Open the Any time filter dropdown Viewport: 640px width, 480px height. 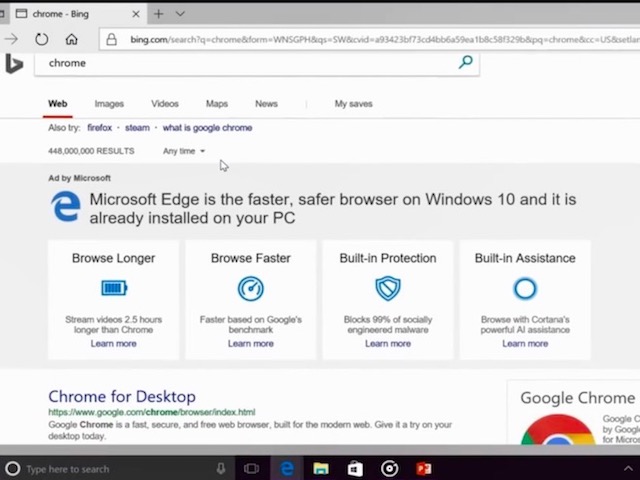(184, 151)
